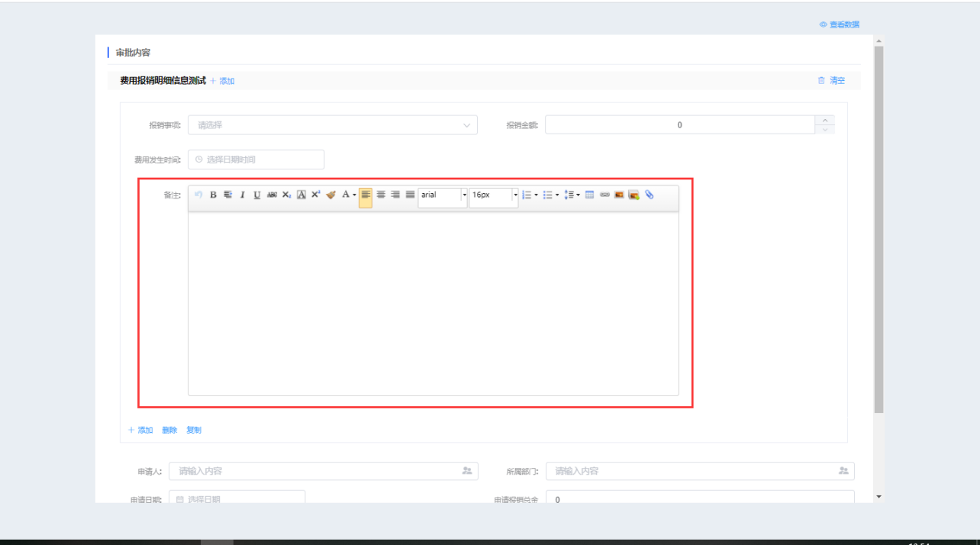
Task: Toggle bold formatting in the remarks editor
Action: pyautogui.click(x=214, y=195)
